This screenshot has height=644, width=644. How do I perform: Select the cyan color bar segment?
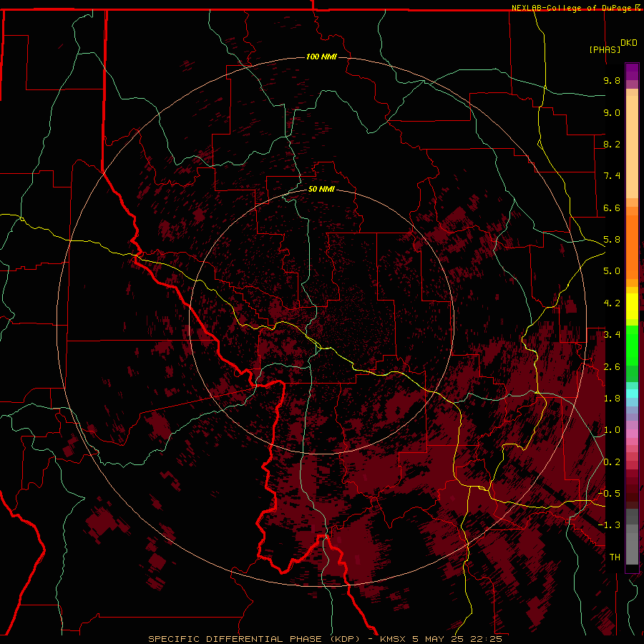coord(632,394)
